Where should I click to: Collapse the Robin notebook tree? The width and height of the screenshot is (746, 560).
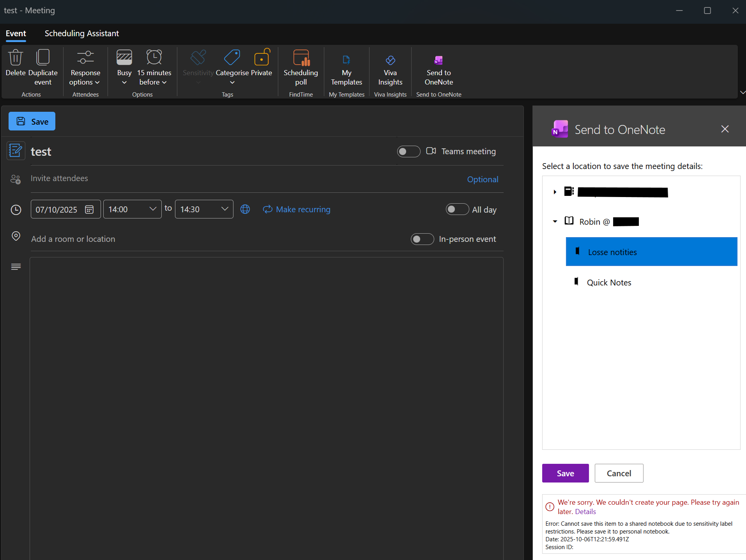click(x=555, y=222)
